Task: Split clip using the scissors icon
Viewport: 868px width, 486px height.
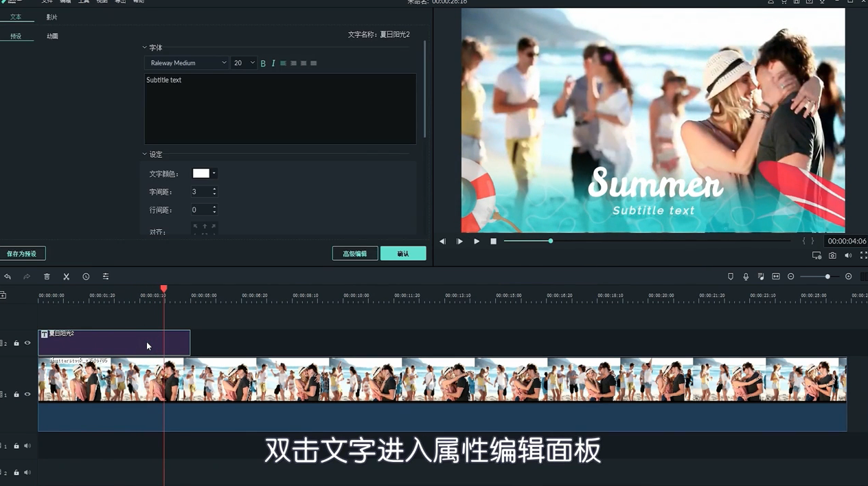Action: pyautogui.click(x=67, y=277)
